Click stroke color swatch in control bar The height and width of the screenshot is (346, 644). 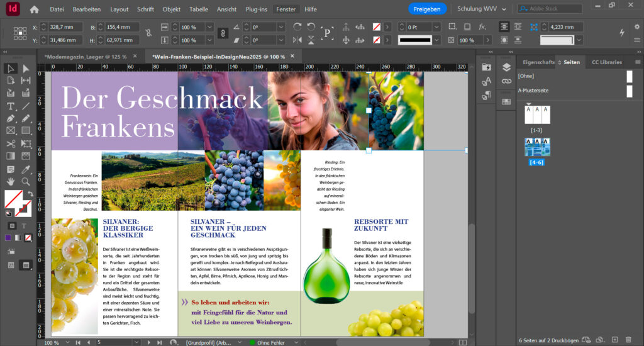click(x=376, y=40)
